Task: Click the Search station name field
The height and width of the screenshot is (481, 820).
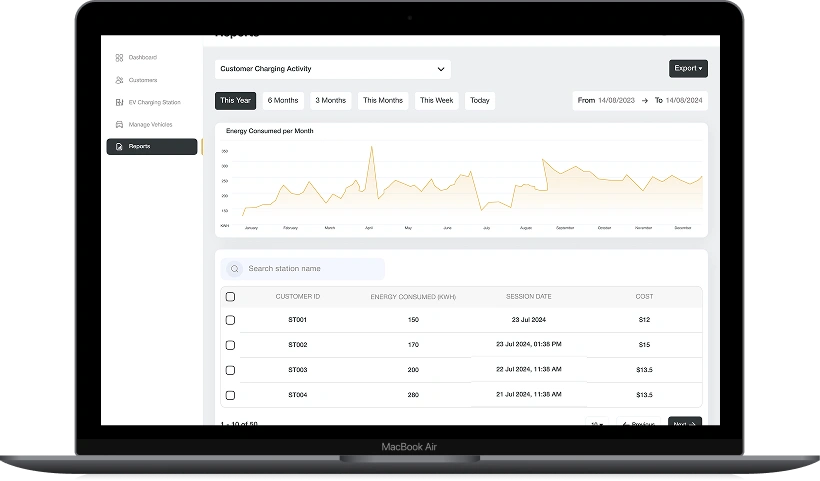Action: 312,269
